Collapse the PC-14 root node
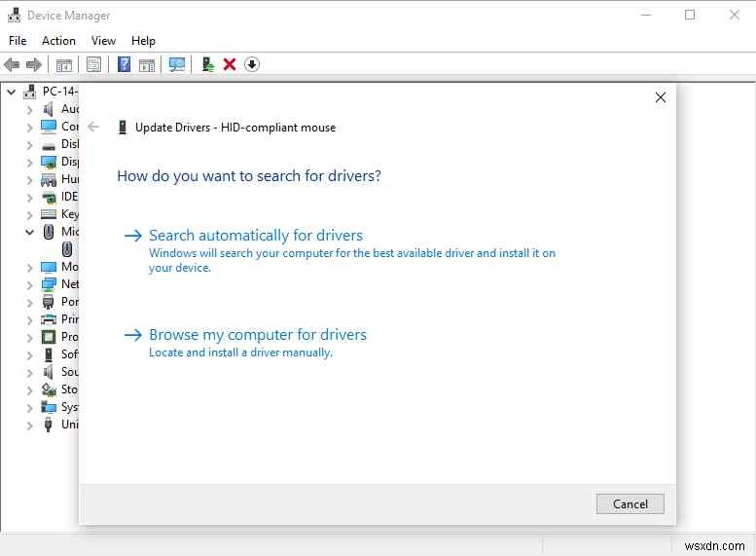This screenshot has height=556, width=756. pos(12,92)
